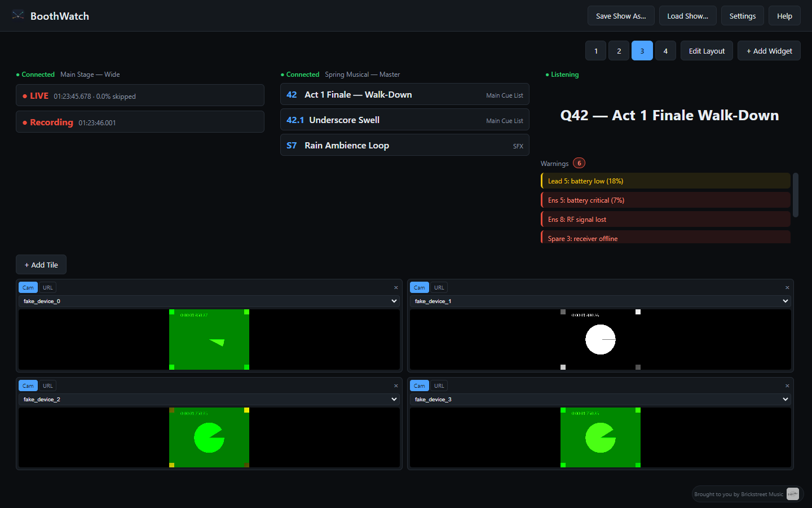Viewport: 812px width, 508px height.
Task: Switch to layout page 1
Action: coord(596,51)
